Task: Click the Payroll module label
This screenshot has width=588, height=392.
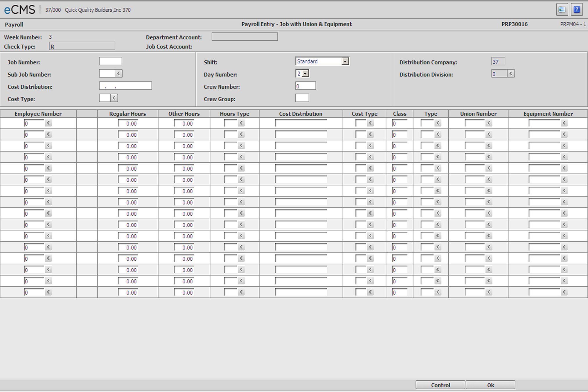Action: (14, 25)
